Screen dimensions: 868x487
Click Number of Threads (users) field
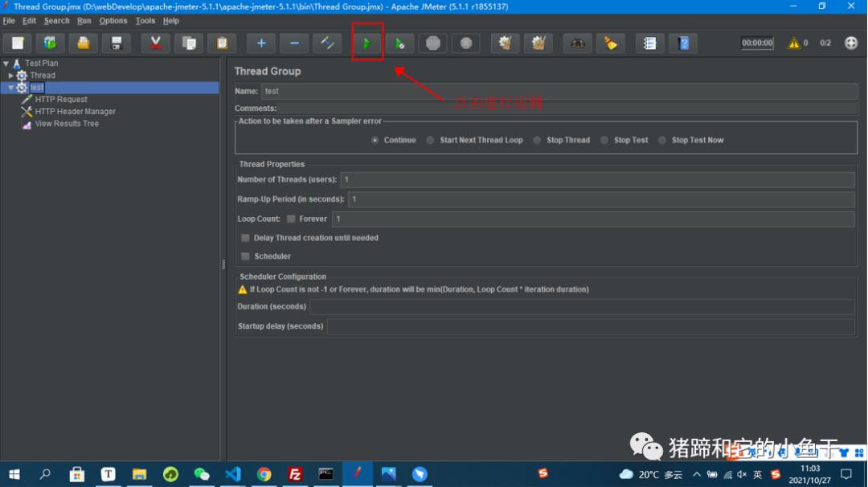[597, 179]
